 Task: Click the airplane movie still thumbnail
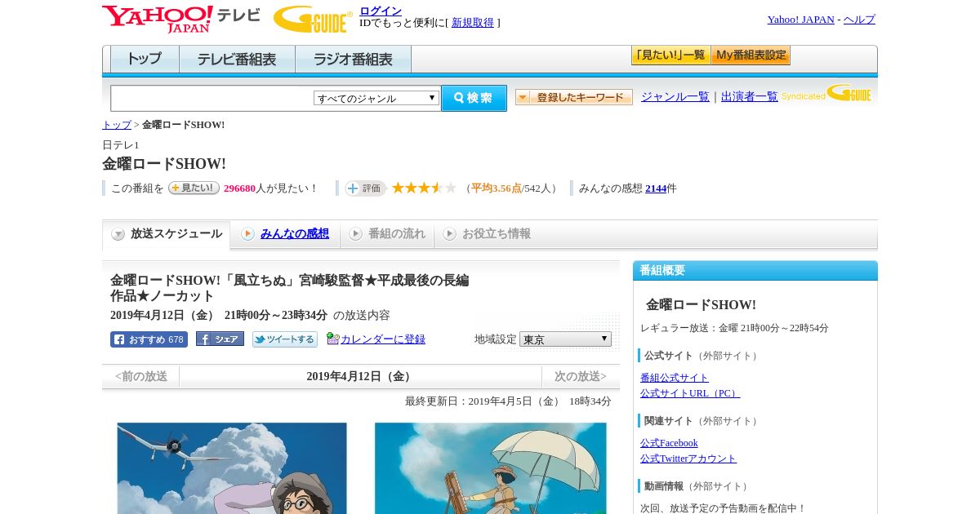click(232, 468)
